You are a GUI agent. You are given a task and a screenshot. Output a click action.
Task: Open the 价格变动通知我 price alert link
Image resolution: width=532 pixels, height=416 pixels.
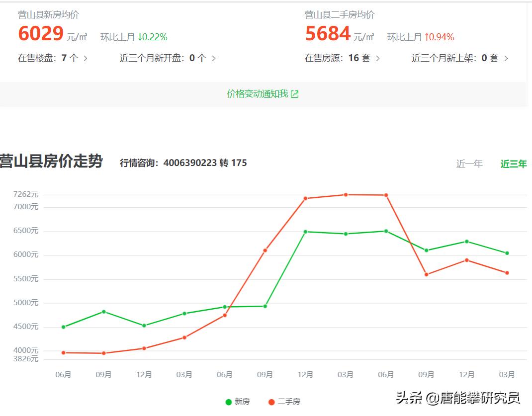[x=258, y=94]
